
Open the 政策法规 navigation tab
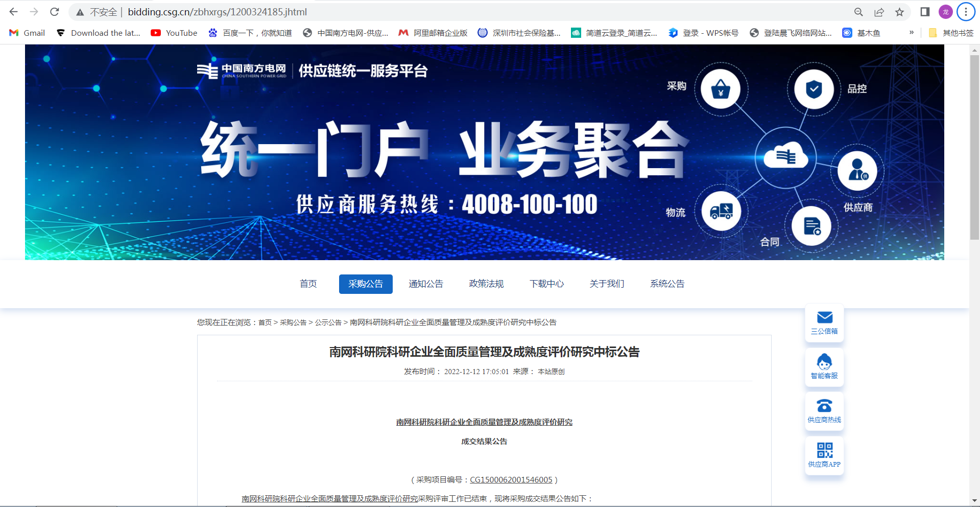[486, 284]
